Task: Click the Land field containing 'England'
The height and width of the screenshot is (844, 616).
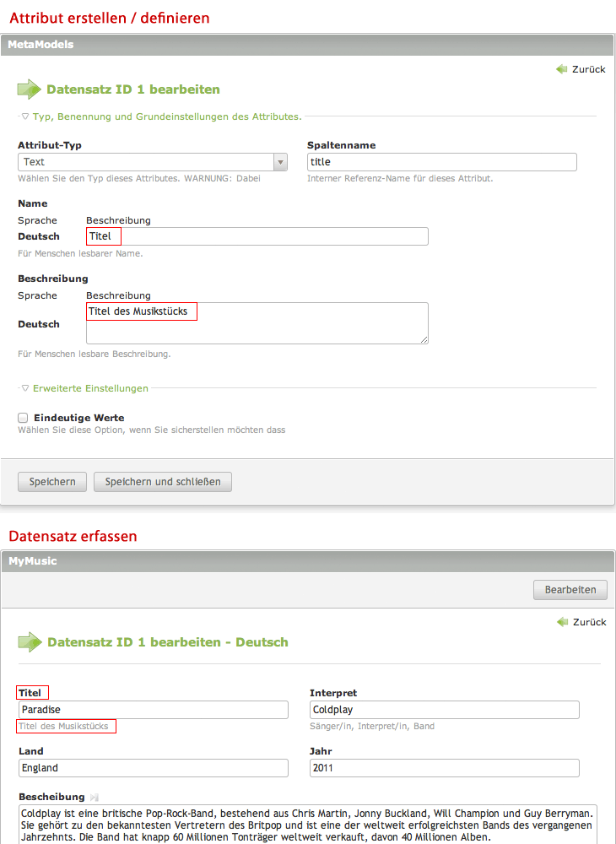Action: click(x=153, y=768)
